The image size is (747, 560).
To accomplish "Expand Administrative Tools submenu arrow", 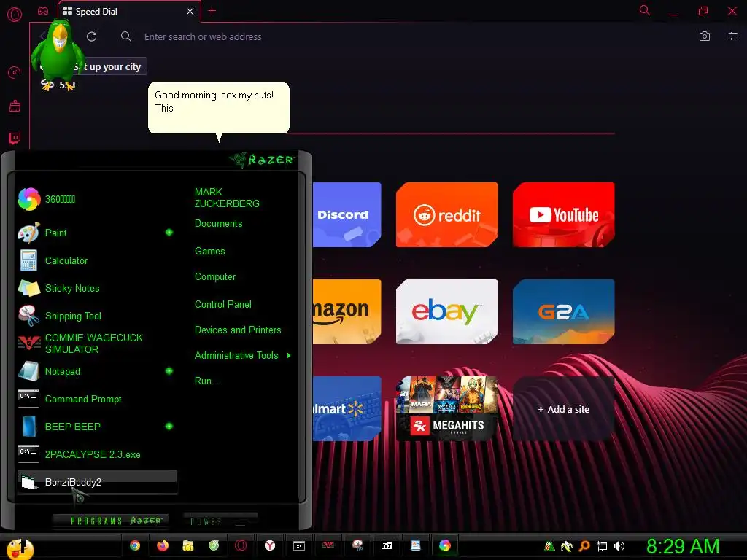I will (289, 355).
